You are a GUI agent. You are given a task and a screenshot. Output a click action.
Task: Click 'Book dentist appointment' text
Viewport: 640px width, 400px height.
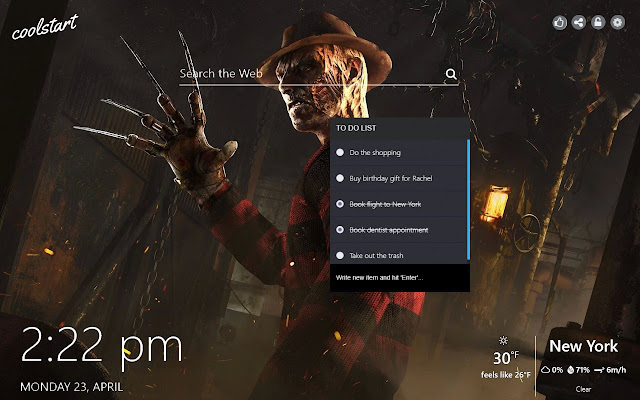(389, 230)
